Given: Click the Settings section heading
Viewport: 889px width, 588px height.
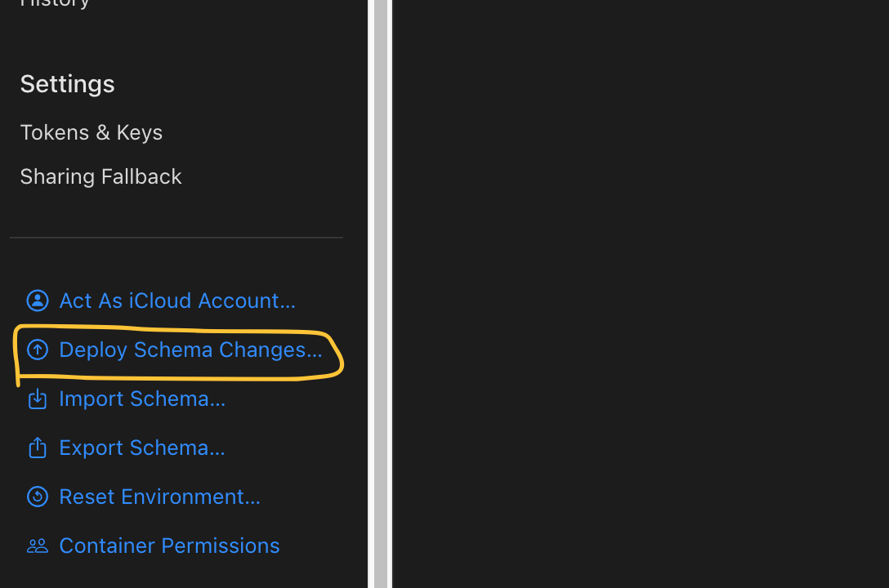Looking at the screenshot, I should 67,84.
